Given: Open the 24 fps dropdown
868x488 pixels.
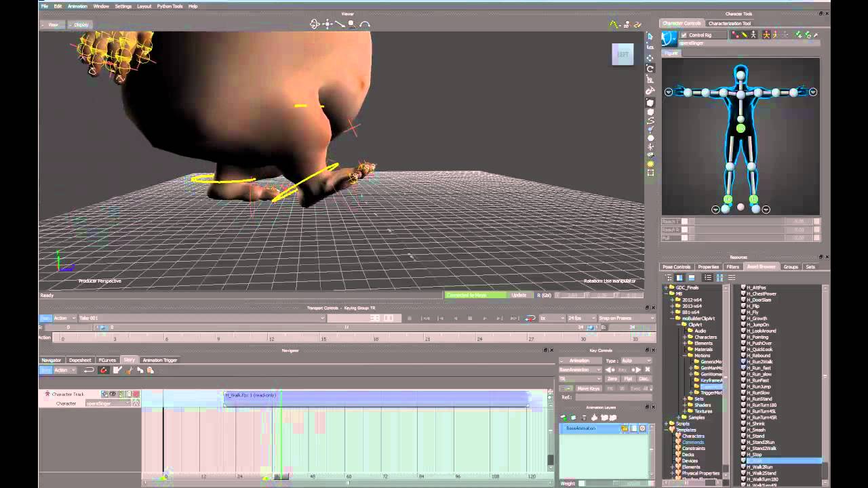Looking at the screenshot, I should coord(580,318).
